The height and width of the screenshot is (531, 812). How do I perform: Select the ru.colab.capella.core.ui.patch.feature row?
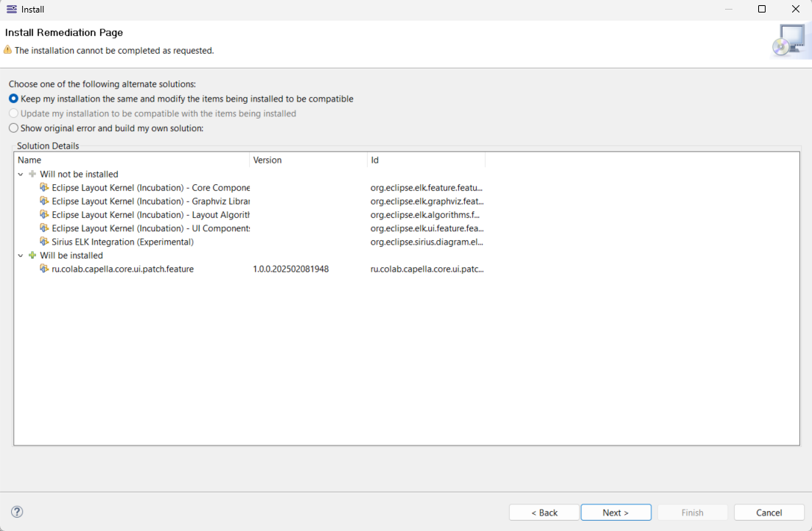(x=122, y=269)
